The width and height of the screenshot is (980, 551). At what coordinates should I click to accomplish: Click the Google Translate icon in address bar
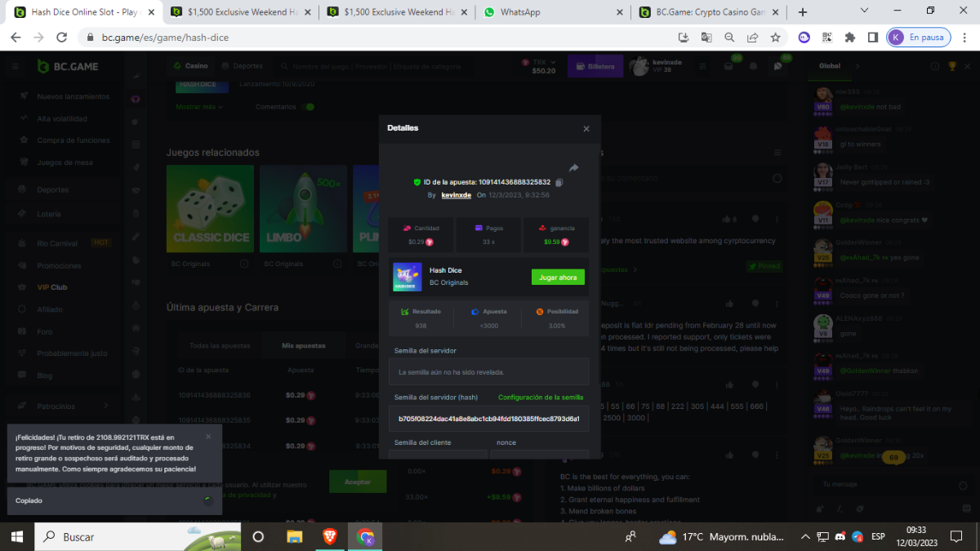pos(706,38)
